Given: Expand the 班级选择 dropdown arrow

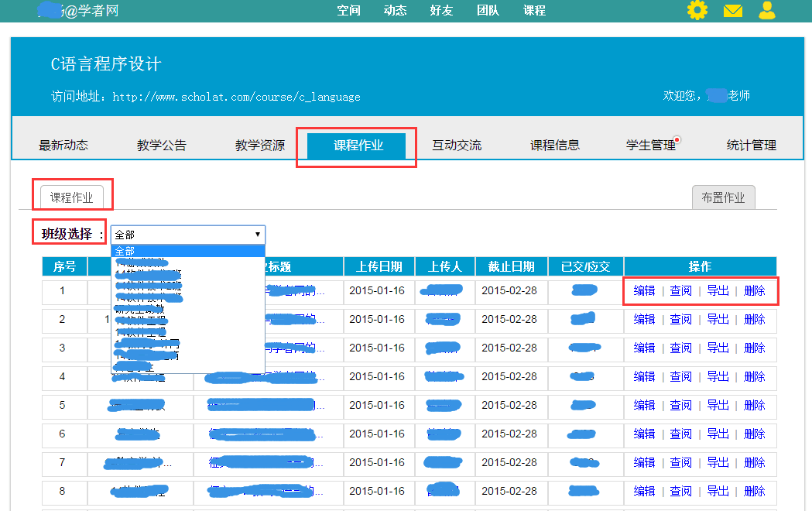Looking at the screenshot, I should [258, 234].
